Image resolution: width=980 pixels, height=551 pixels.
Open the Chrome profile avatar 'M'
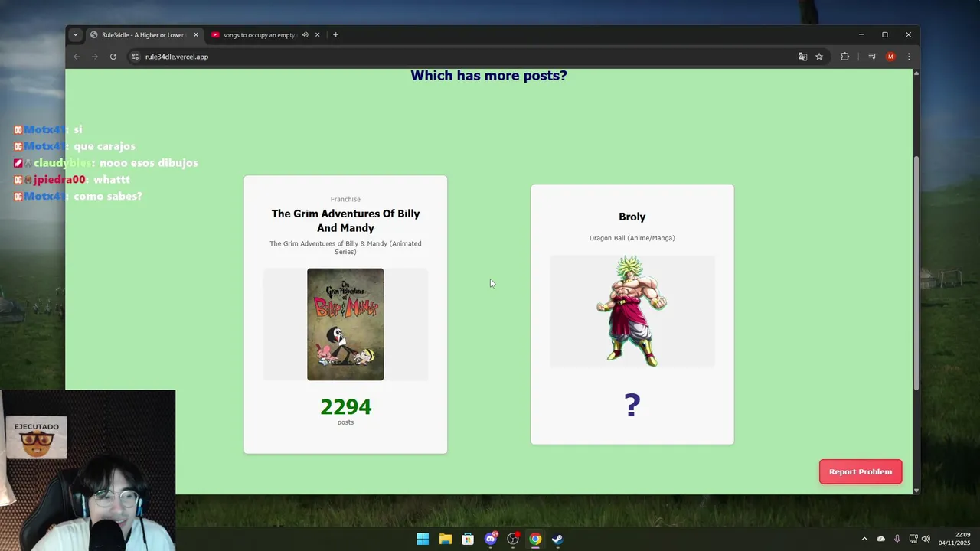[x=890, y=57]
